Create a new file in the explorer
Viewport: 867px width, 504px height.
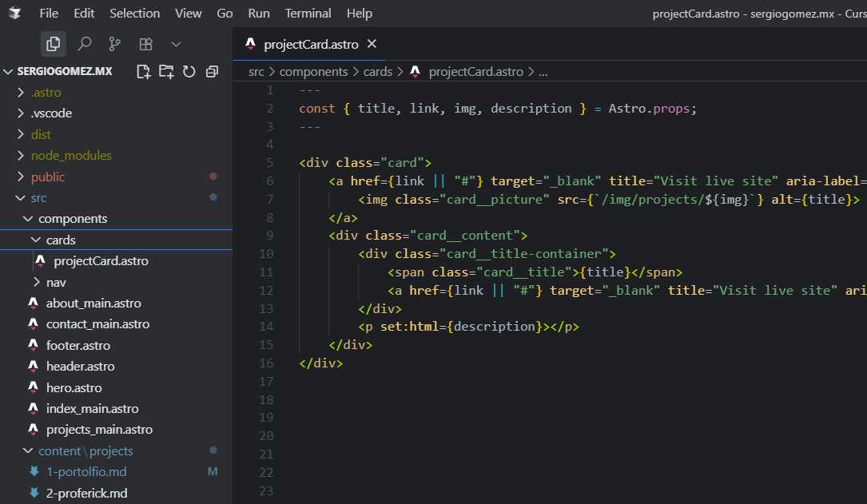coord(143,71)
